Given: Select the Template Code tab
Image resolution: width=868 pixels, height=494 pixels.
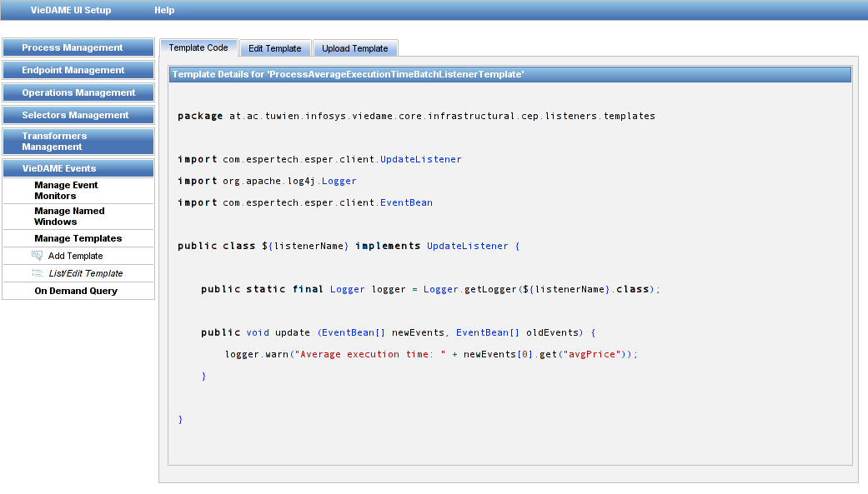Looking at the screenshot, I should click(198, 47).
